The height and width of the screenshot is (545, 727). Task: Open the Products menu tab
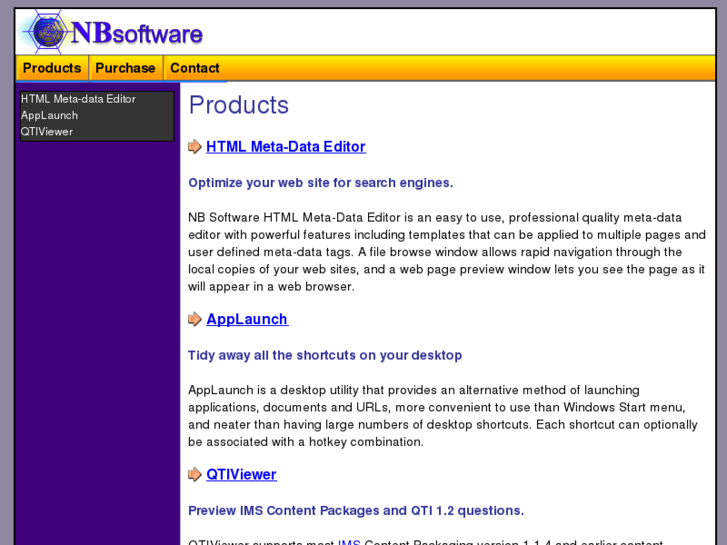52,68
